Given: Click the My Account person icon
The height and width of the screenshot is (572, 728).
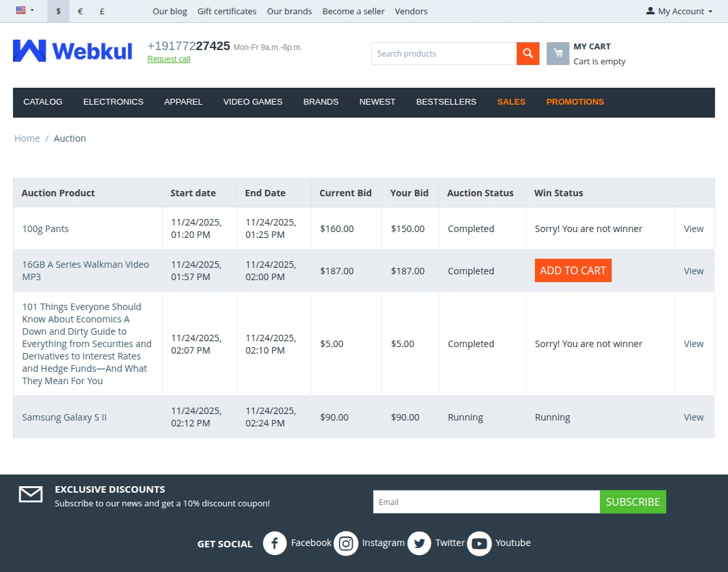Looking at the screenshot, I should 649,10.
